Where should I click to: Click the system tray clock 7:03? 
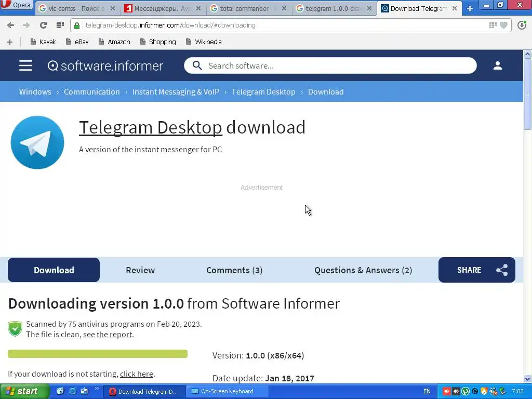tap(518, 392)
